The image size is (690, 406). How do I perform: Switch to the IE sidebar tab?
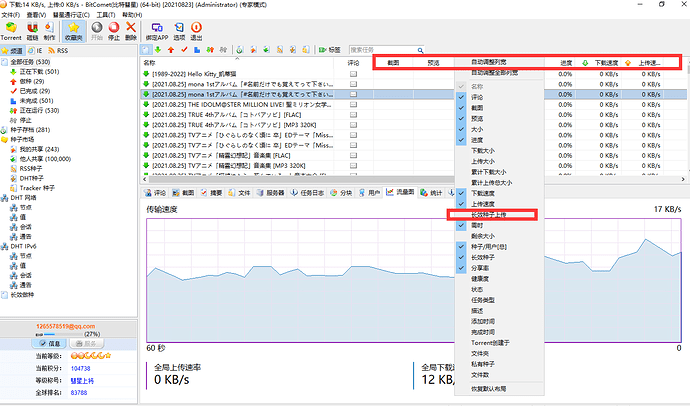(35, 51)
